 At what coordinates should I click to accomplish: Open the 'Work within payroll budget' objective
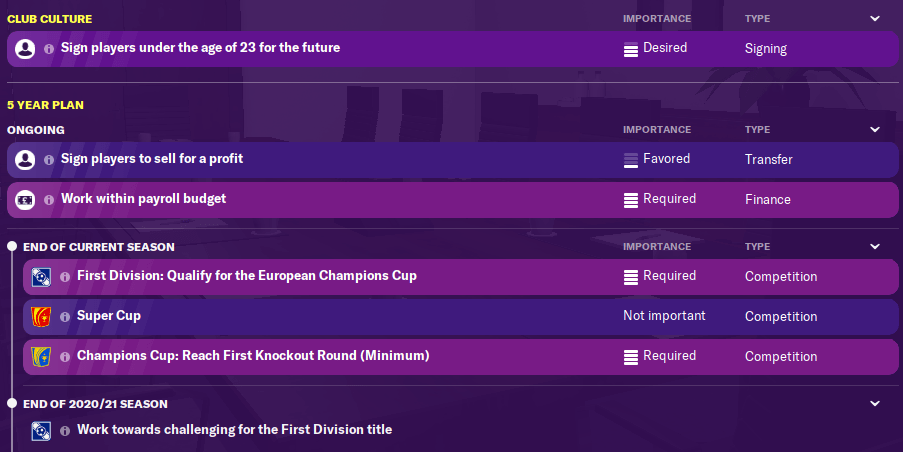(143, 199)
